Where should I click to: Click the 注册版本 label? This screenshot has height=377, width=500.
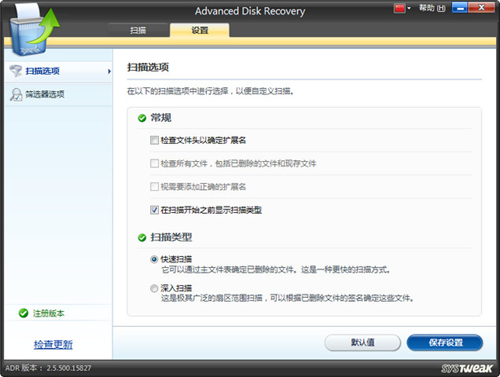(x=49, y=313)
